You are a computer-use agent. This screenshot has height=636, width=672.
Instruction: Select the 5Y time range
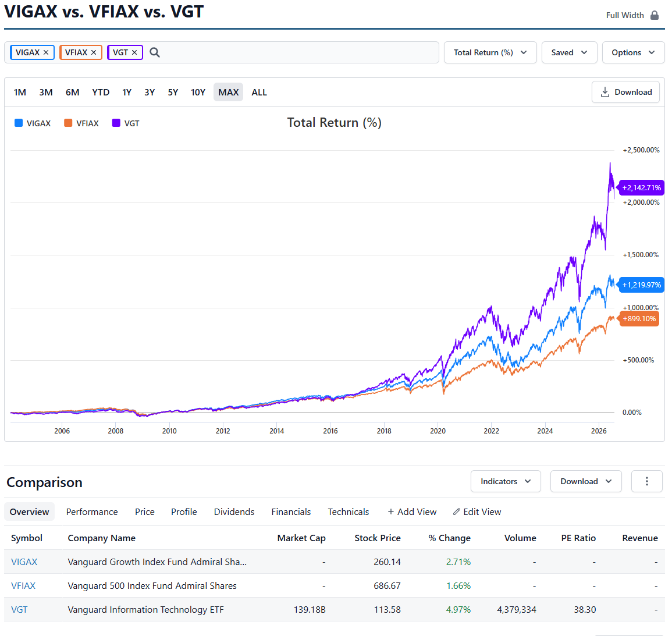pos(173,92)
